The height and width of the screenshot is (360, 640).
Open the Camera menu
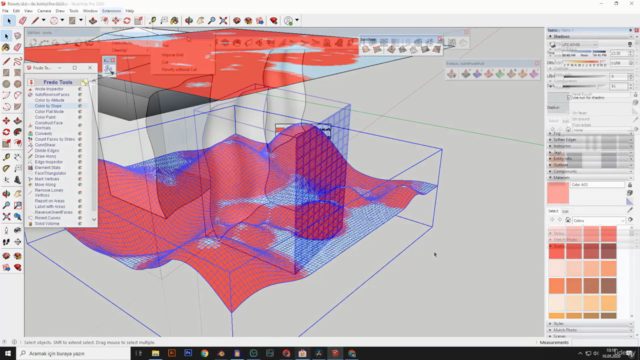click(44, 11)
